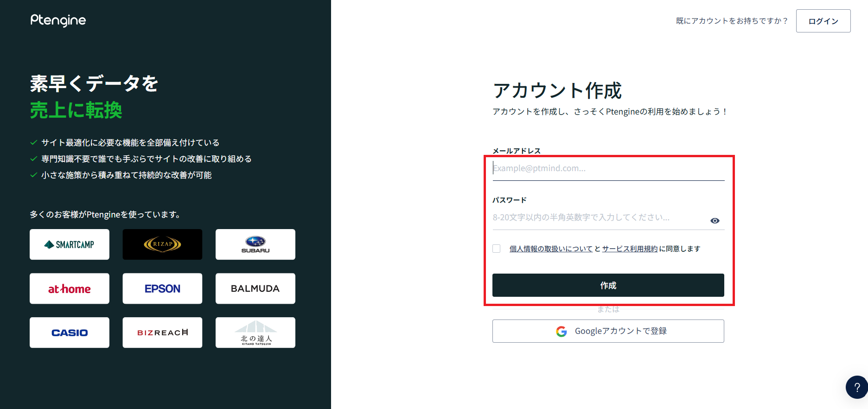The height and width of the screenshot is (409, 868).
Task: Click the EPSON logo card
Action: click(162, 288)
